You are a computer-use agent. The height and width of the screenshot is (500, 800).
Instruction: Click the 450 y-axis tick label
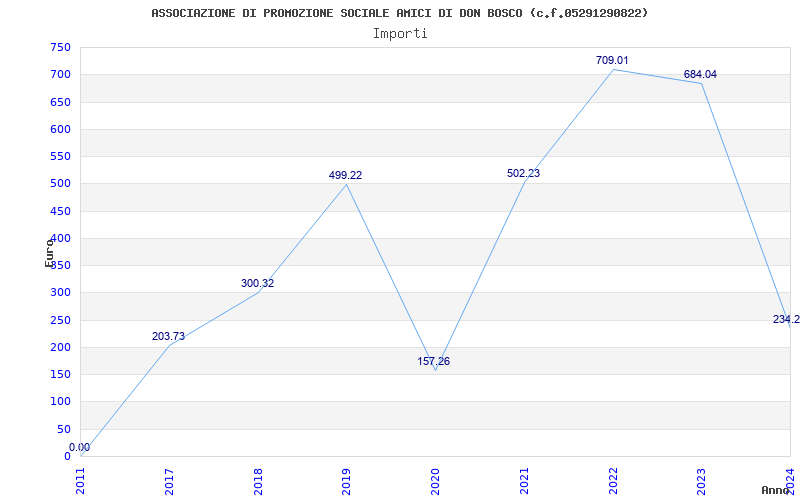tap(60, 211)
